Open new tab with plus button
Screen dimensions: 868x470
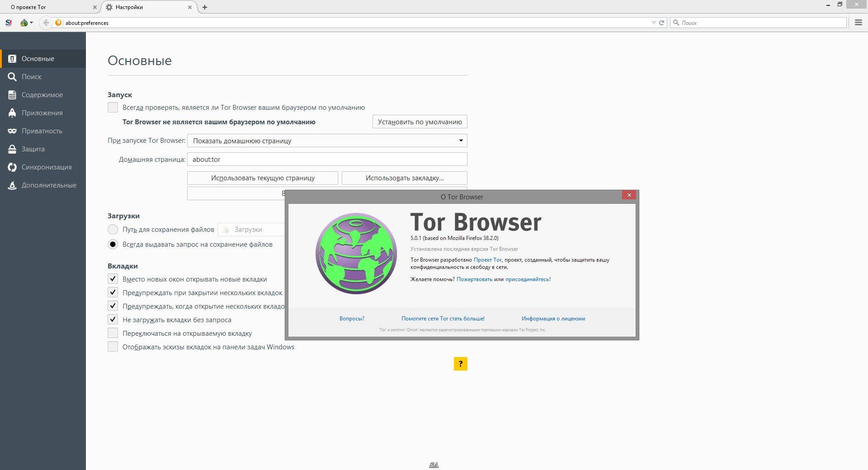(x=205, y=7)
